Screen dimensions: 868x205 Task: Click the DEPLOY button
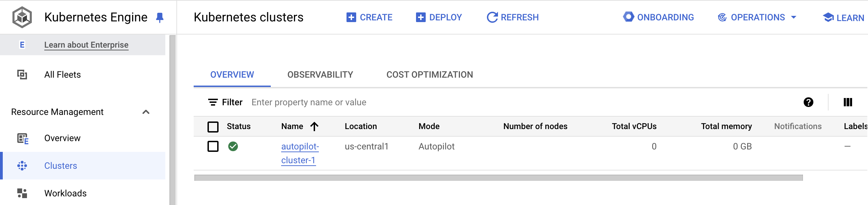(x=439, y=17)
